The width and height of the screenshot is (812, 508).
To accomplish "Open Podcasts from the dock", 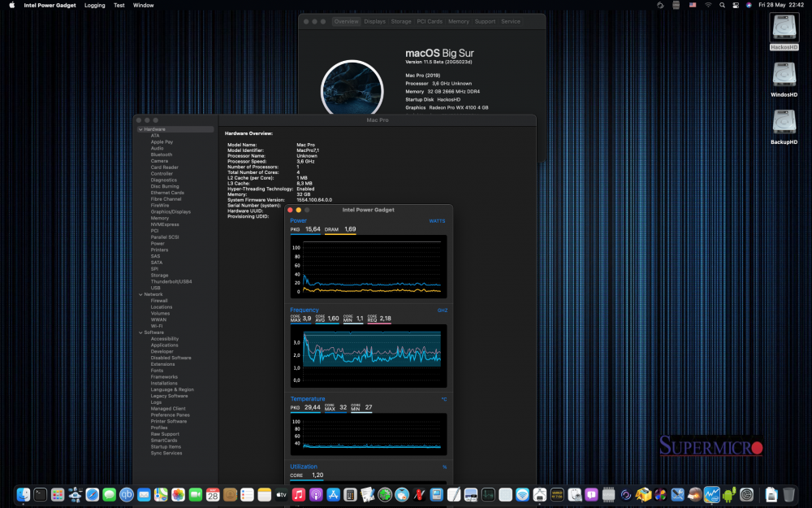I will click(x=316, y=494).
